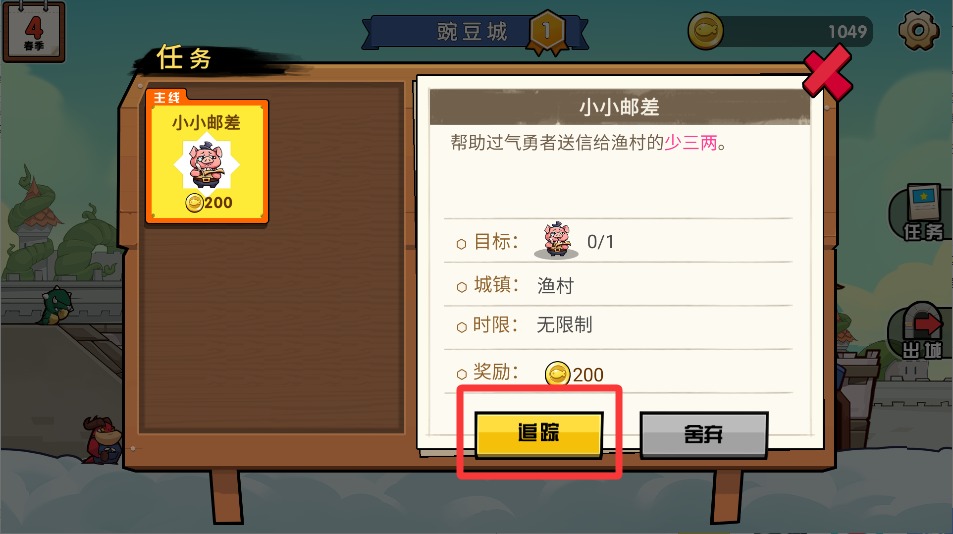Click the 渔村 town name

point(556,286)
